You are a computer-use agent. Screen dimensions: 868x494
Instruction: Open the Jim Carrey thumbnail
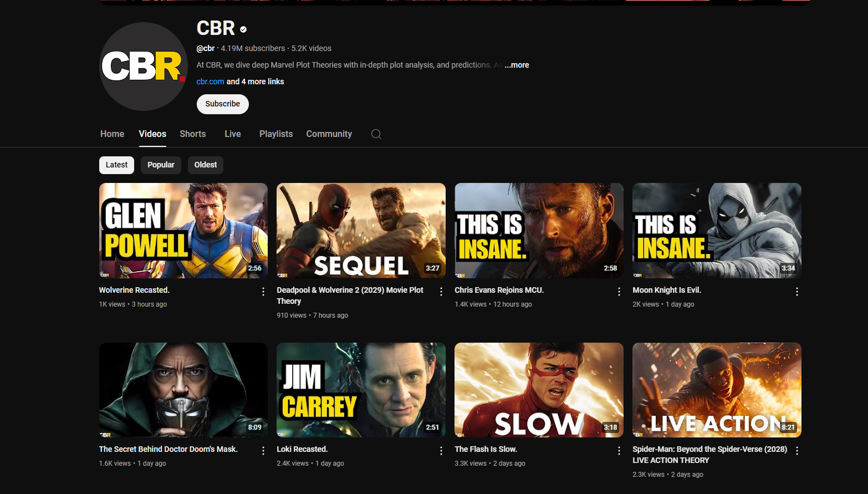pos(361,390)
